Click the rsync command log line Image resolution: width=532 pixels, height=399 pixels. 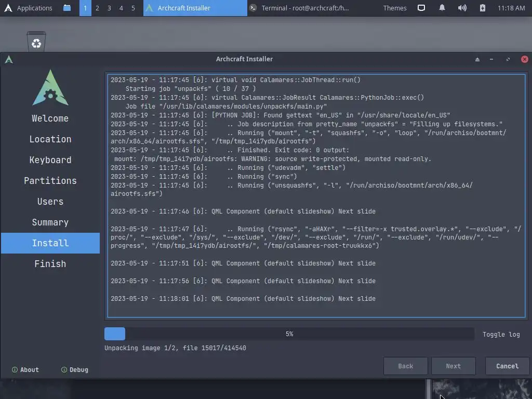pos(316,237)
